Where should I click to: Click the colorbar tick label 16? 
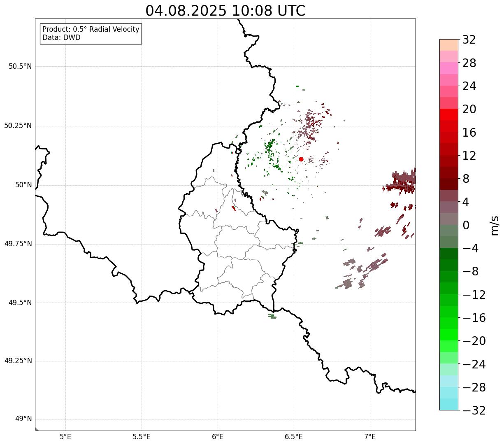click(469, 133)
